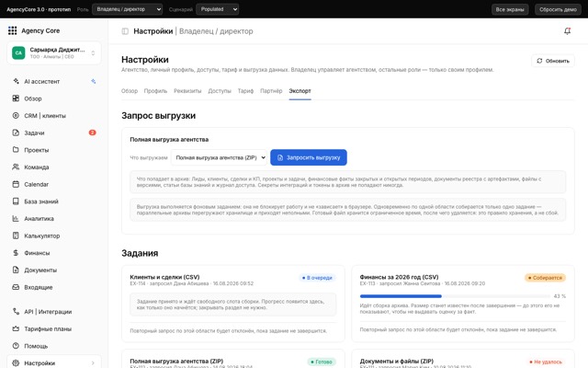Open Калькулятор icon in sidebar

[x=16, y=236]
